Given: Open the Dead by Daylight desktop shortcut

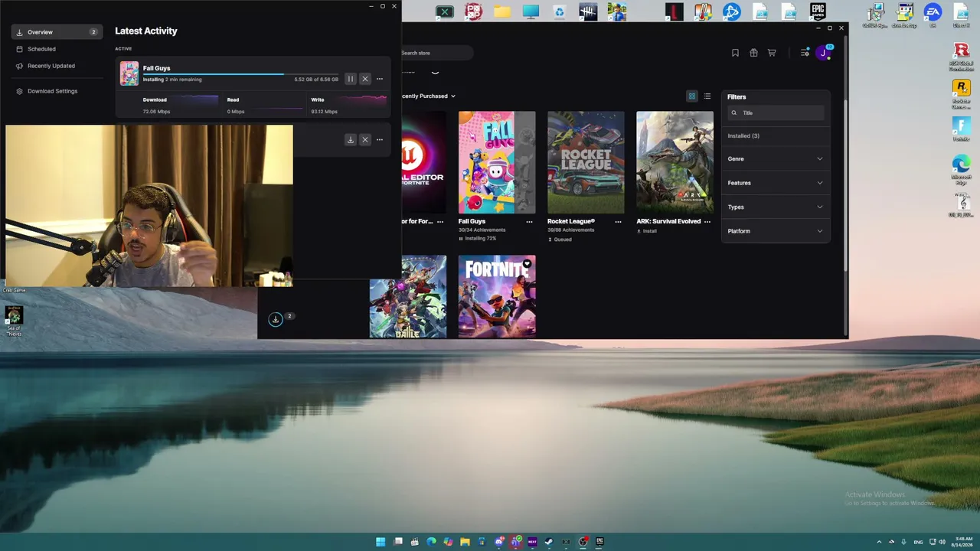Looking at the screenshot, I should [588, 12].
